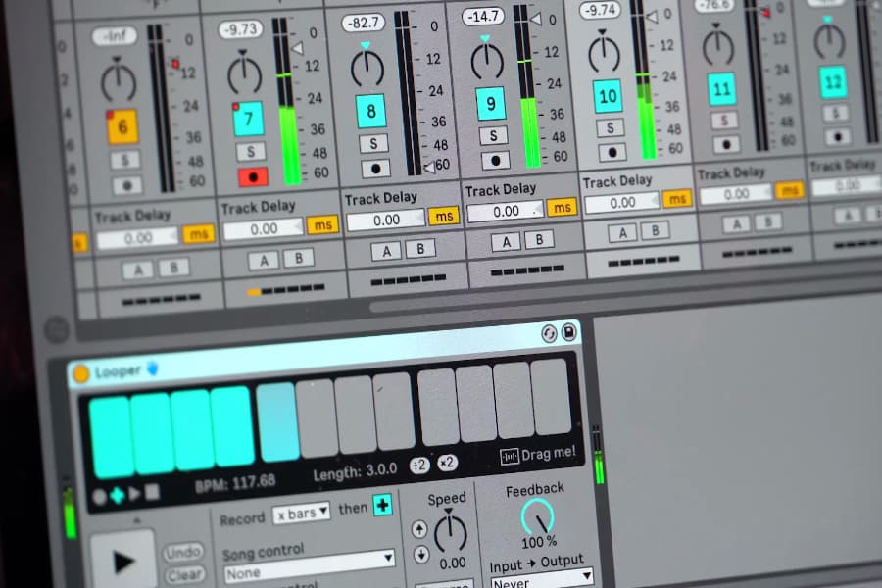Click the Looper hot-swap preset icon
This screenshot has width=882, height=588.
click(x=549, y=333)
